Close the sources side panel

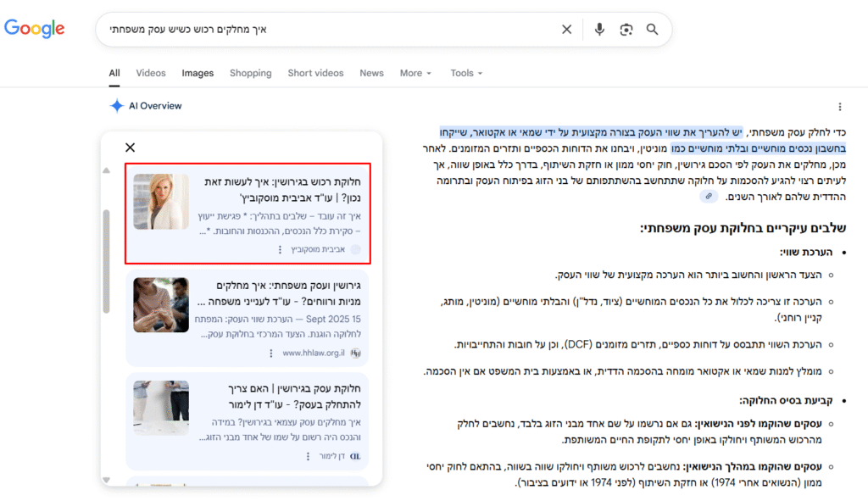coord(130,147)
